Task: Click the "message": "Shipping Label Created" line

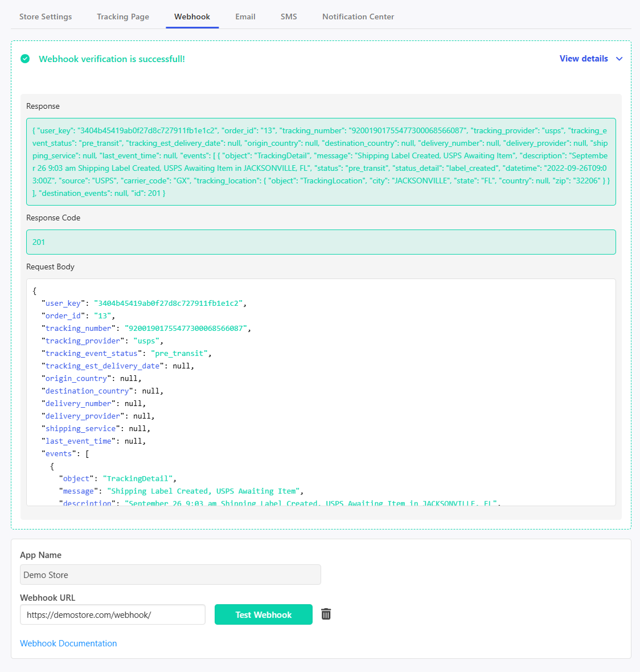Action: tap(181, 491)
